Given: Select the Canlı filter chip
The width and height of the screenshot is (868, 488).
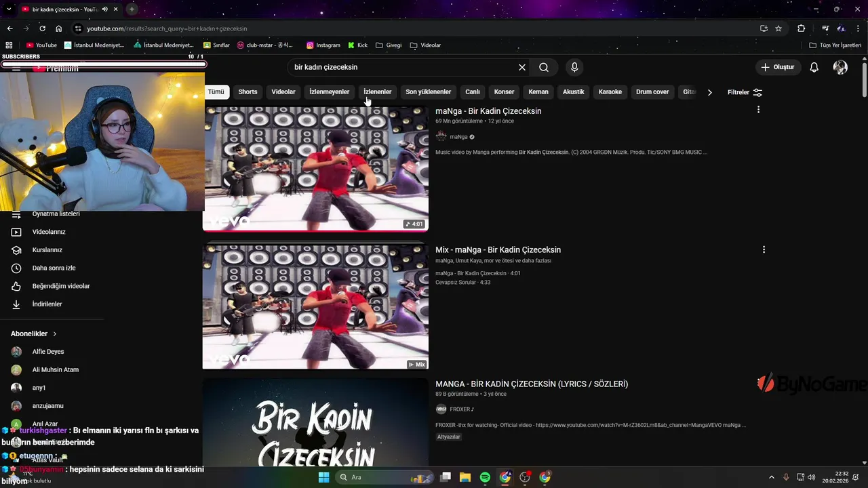Looking at the screenshot, I should point(473,91).
